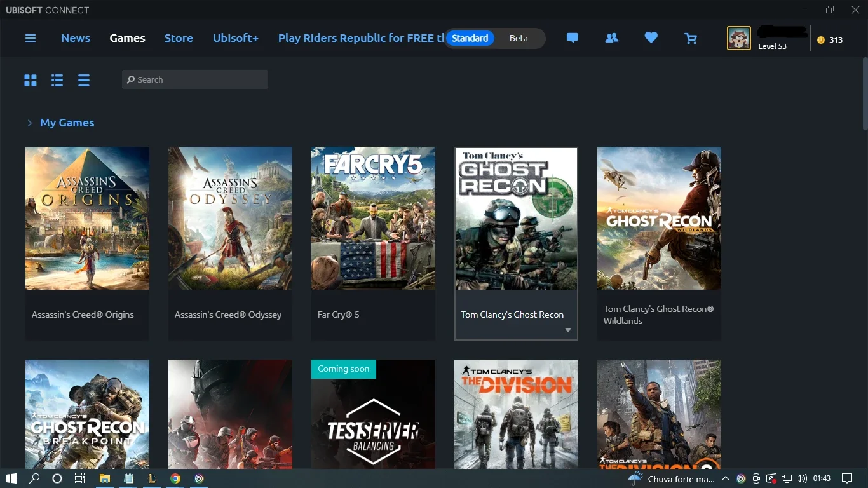Viewport: 868px width, 488px height.
Task: Switch to compact list view
Action: [84, 80]
